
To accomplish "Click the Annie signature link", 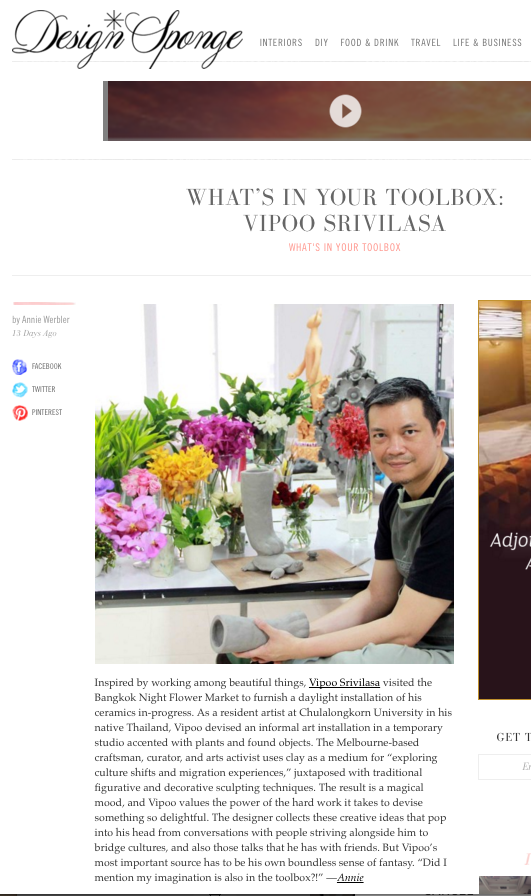I will pyautogui.click(x=350, y=878).
